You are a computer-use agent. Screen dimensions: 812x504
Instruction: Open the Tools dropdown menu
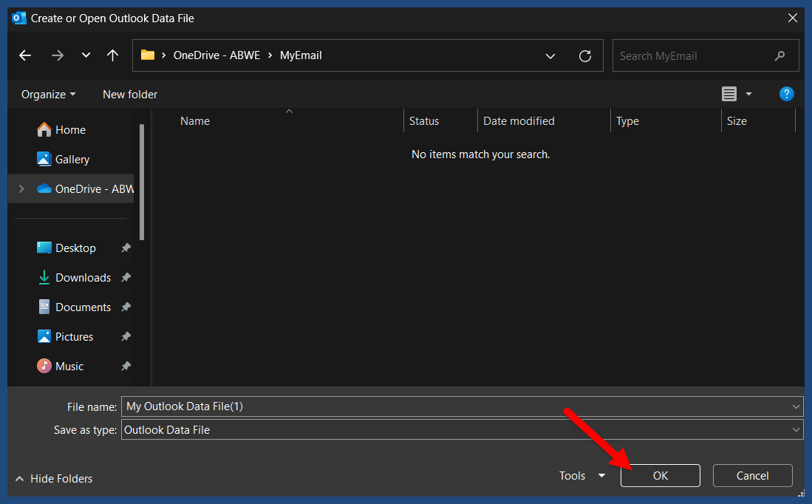(x=582, y=475)
